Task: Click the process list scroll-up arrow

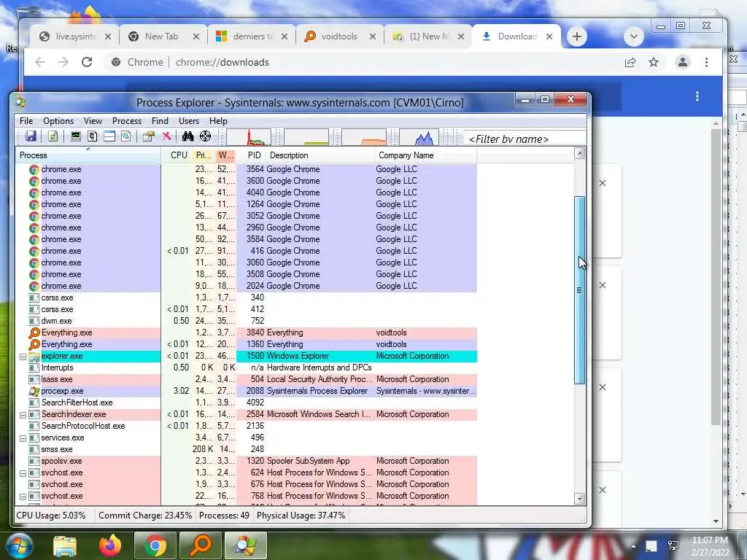Action: pos(579,153)
